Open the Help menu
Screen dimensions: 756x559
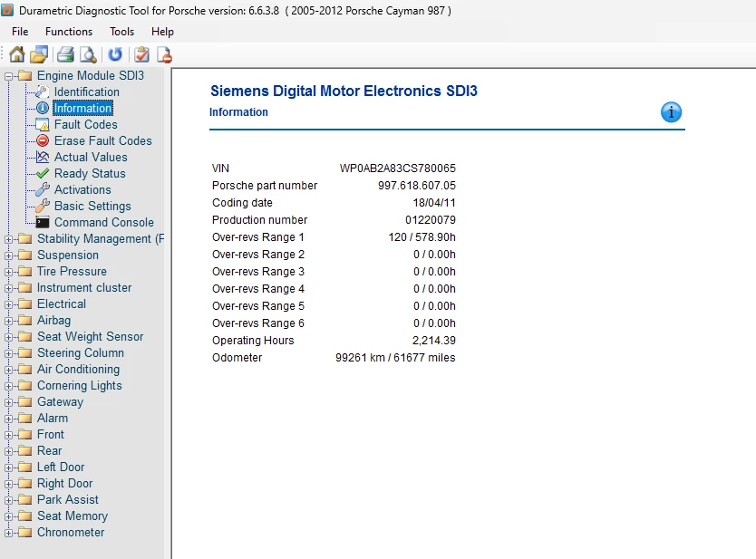pos(162,32)
